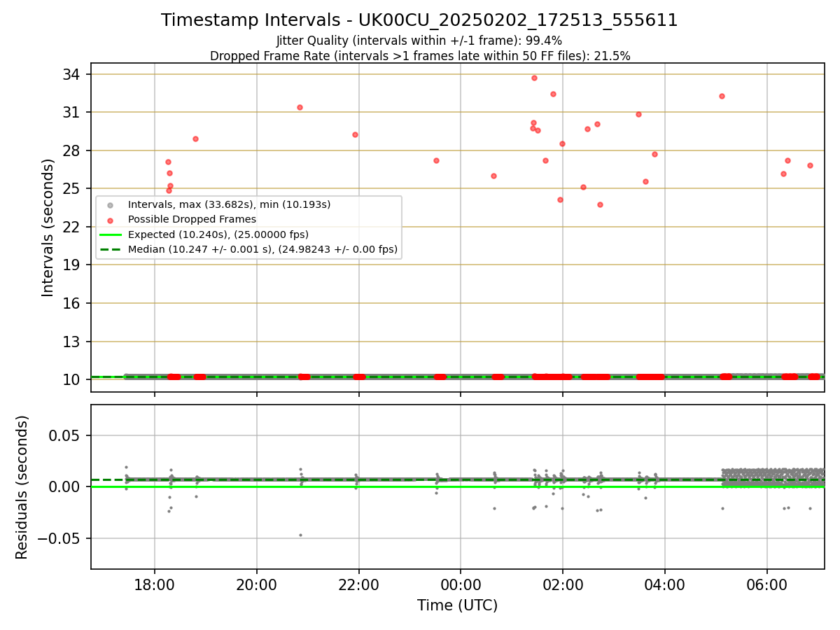840x630 pixels.
Task: Click the lone red point just before 21:00
Action: pyautogui.click(x=300, y=107)
